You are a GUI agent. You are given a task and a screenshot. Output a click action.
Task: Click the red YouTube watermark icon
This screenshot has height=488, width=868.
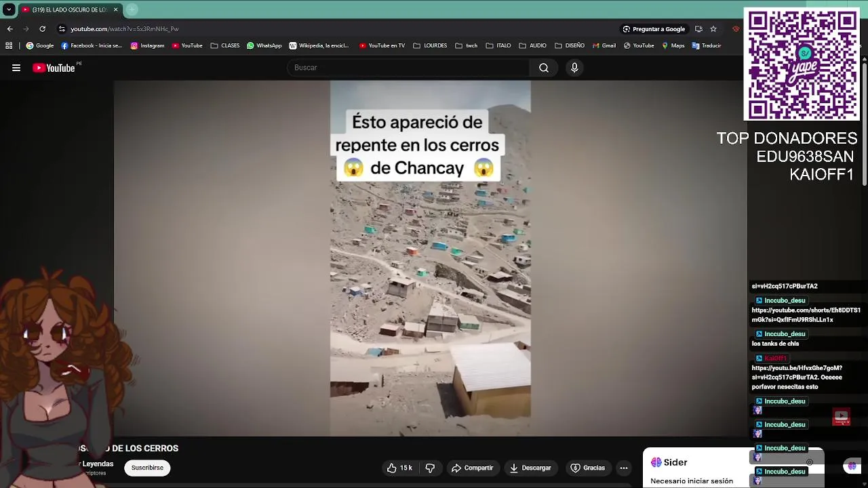(842, 417)
